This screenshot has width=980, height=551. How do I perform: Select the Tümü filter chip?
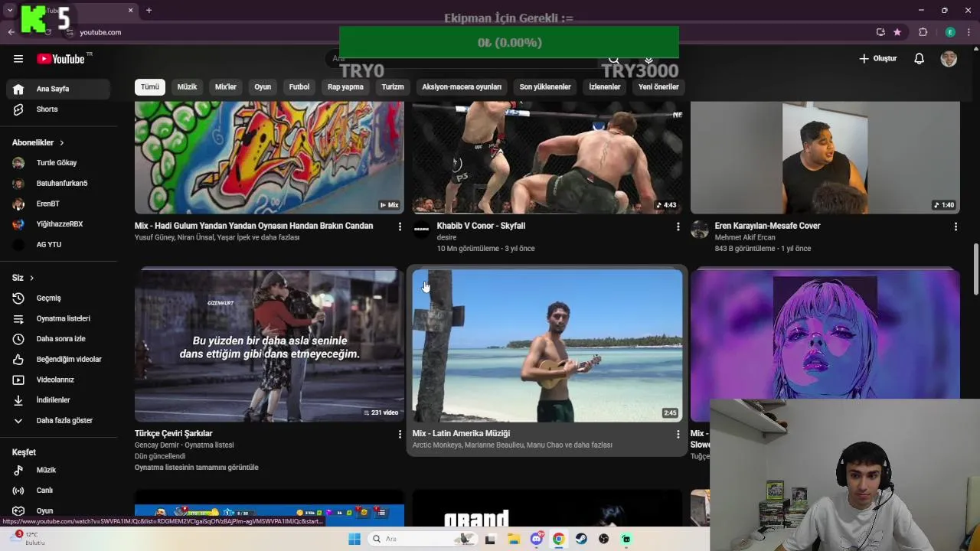click(150, 87)
